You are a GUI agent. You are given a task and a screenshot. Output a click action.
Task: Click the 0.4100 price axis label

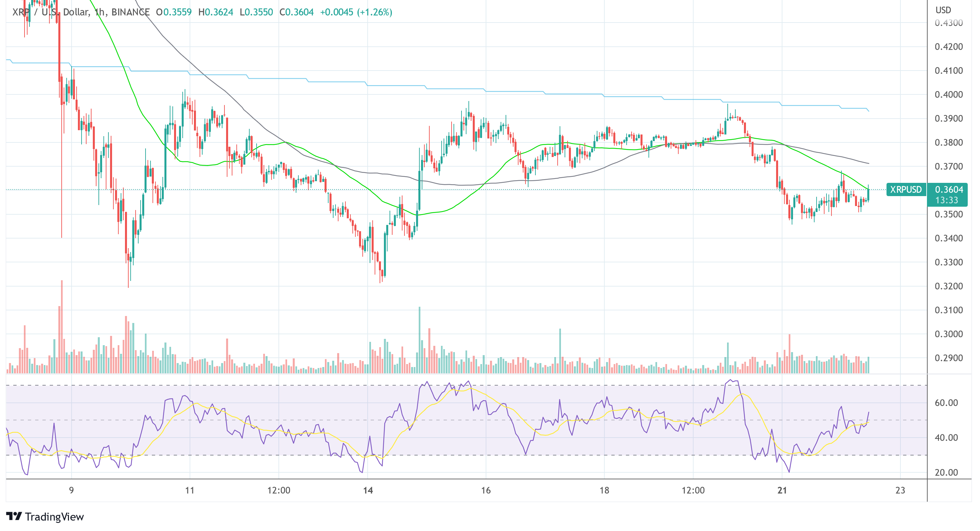pyautogui.click(x=949, y=71)
